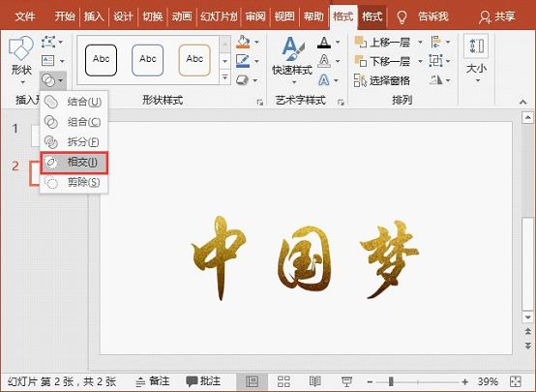Click the shape outline pen icon

[243, 61]
